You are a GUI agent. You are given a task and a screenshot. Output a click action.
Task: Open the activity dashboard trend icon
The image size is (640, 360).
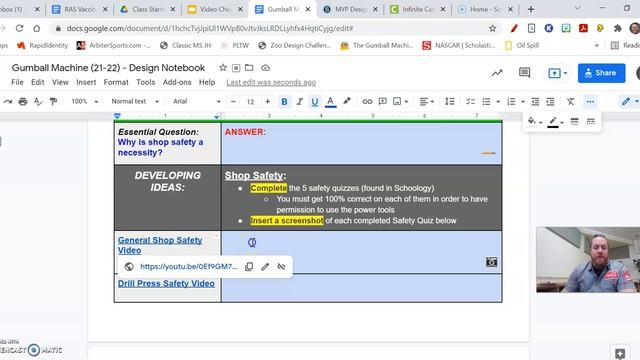497,73
